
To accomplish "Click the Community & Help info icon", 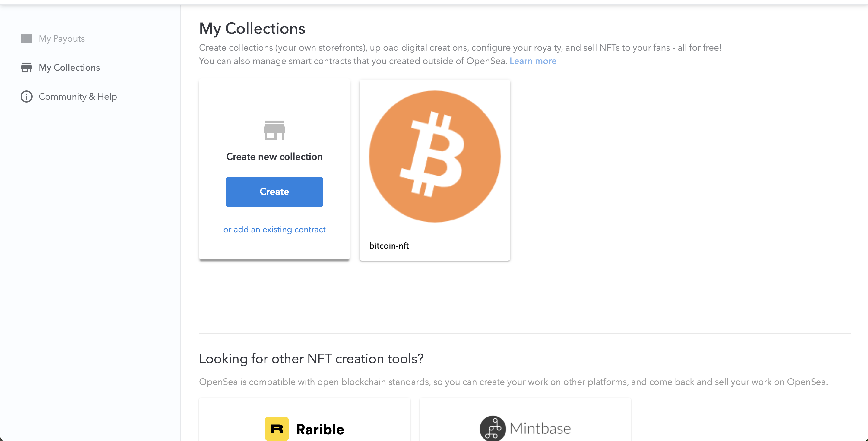I will (x=26, y=97).
